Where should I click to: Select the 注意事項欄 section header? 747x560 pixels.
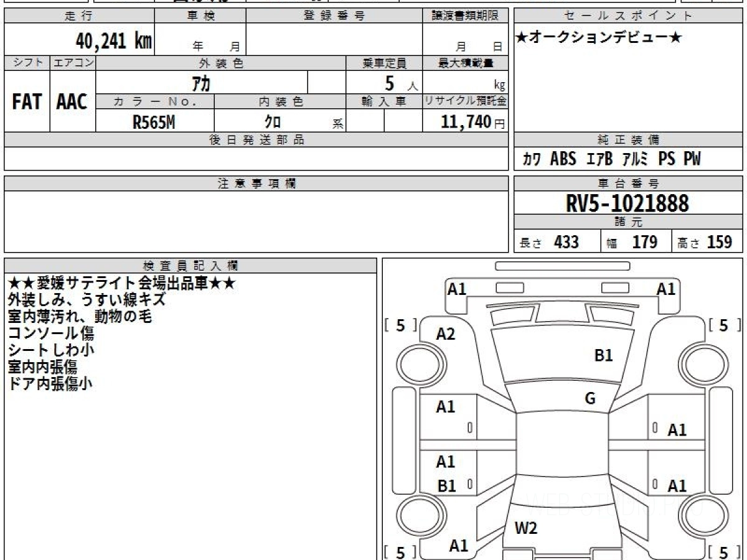[256, 184]
